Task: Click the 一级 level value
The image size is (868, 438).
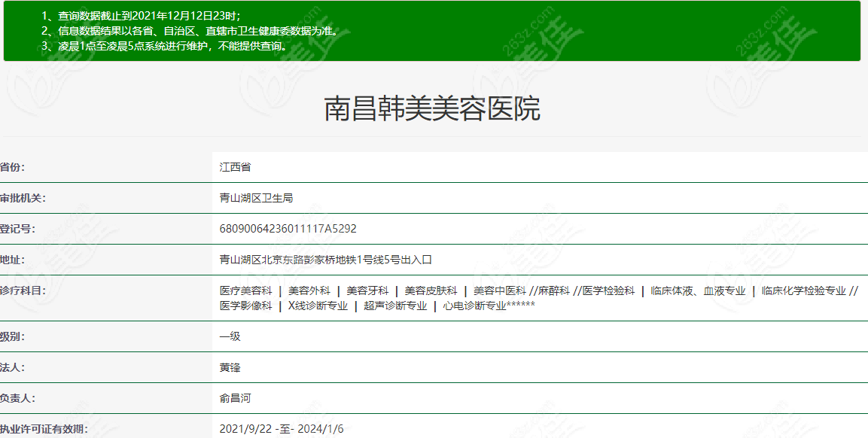Action: (230, 336)
